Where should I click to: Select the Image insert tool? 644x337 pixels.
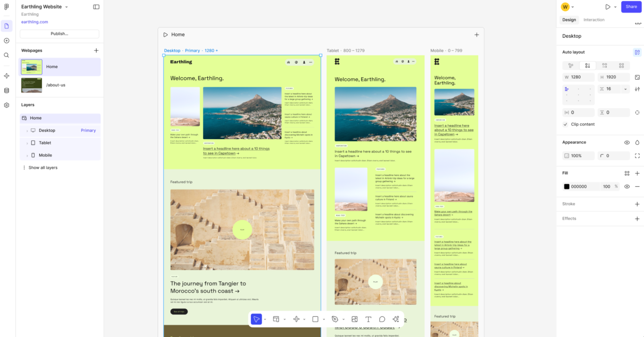(x=355, y=319)
